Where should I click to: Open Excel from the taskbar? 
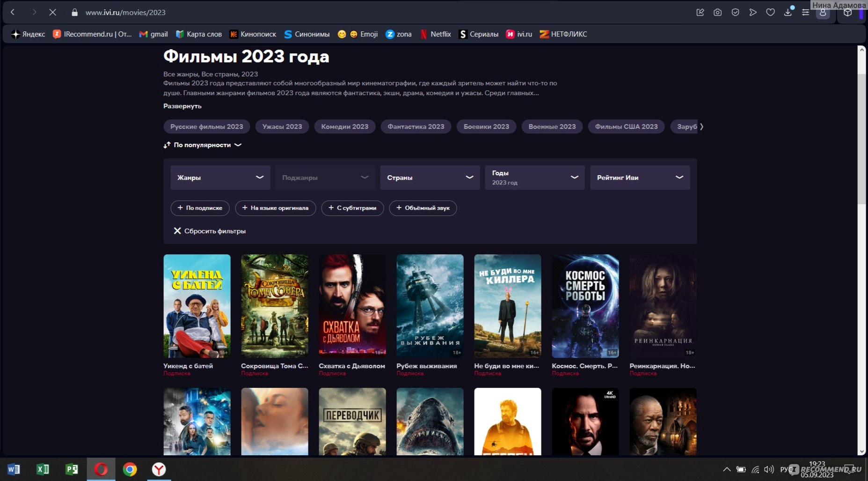(43, 469)
